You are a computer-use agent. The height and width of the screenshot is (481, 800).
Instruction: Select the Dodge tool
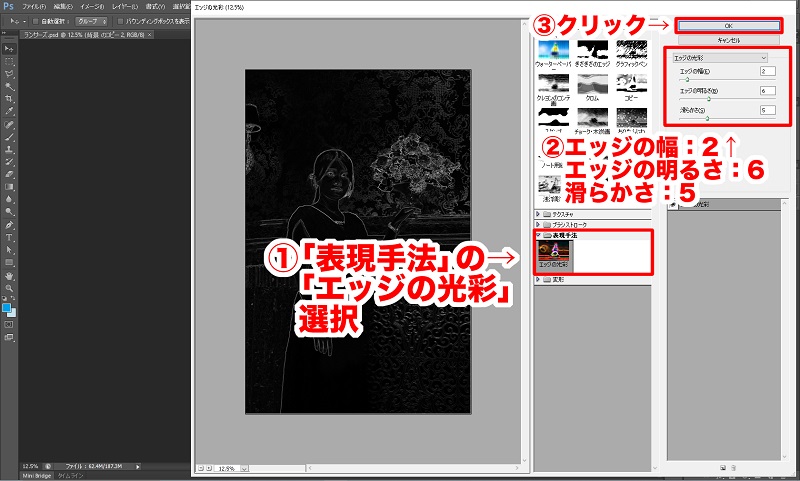[x=9, y=212]
